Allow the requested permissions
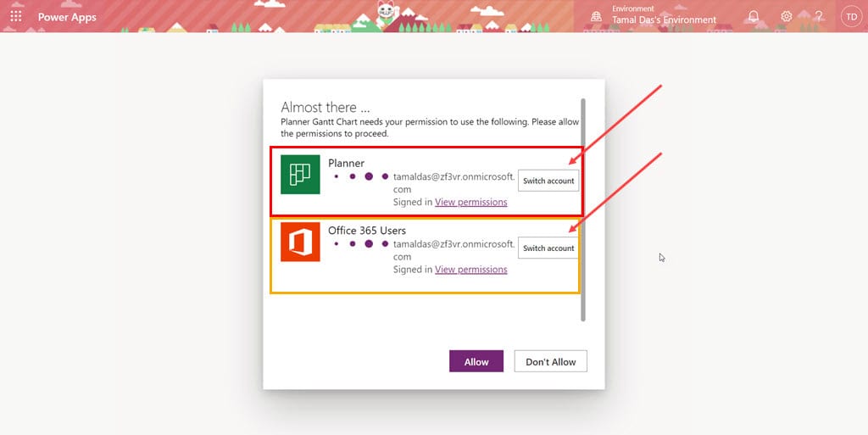Viewport: 868px width, 435px height. [x=476, y=361]
